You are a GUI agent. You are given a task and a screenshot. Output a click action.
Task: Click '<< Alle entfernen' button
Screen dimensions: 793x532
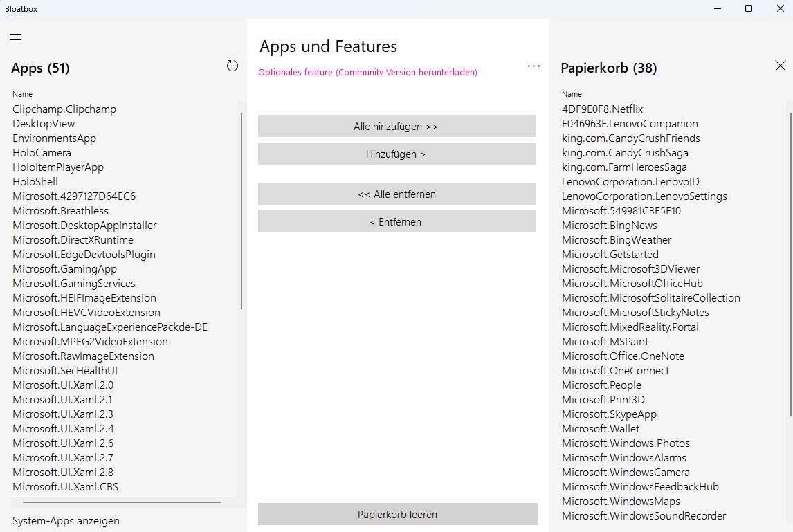tap(396, 194)
